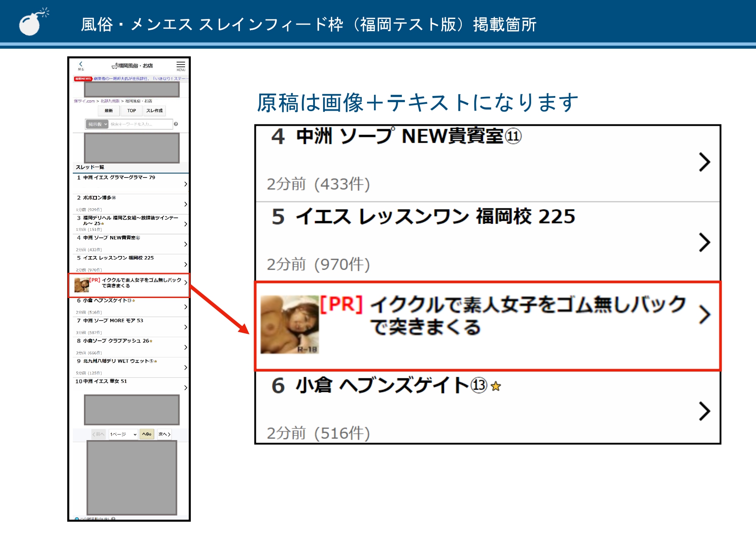Toggle the star on 北九州八幡デリ WET ウェット
Viewport: 756px width, 534px height.
(x=155, y=361)
